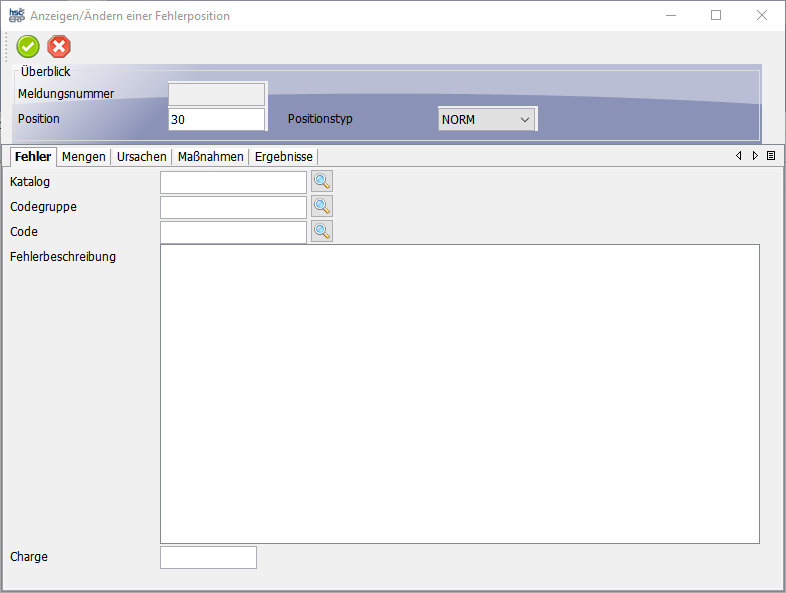The height and width of the screenshot is (593, 786).
Task: Open the Codegruppe search lookup
Action: tap(321, 206)
